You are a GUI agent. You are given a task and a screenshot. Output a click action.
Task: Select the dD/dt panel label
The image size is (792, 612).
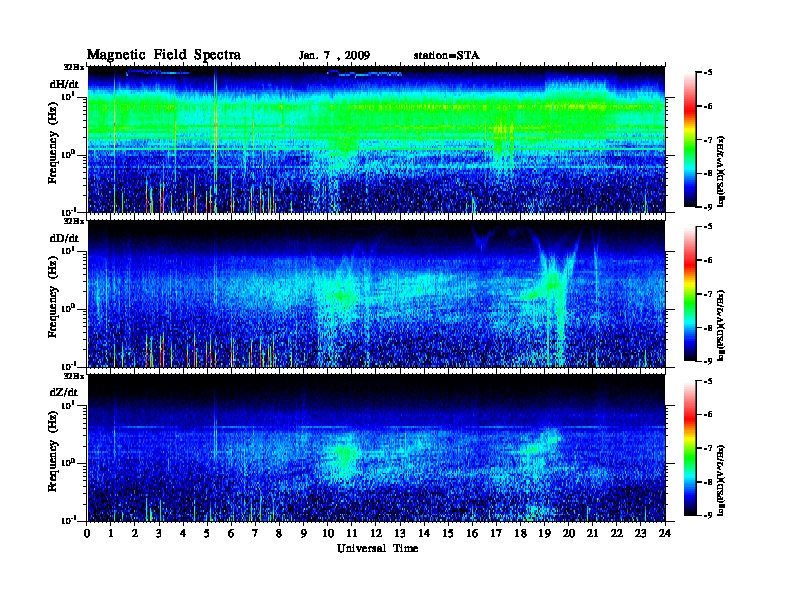64,238
